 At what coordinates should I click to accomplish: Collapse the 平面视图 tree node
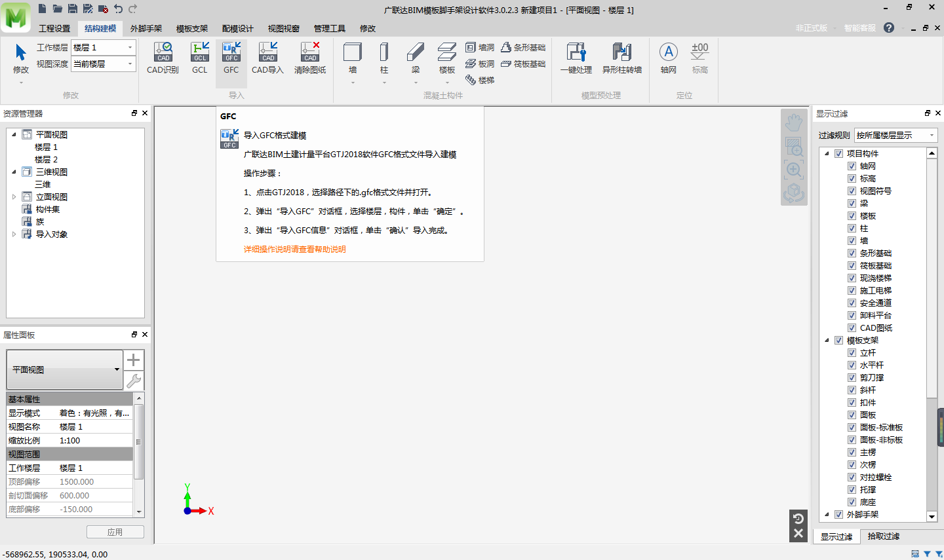pos(14,134)
